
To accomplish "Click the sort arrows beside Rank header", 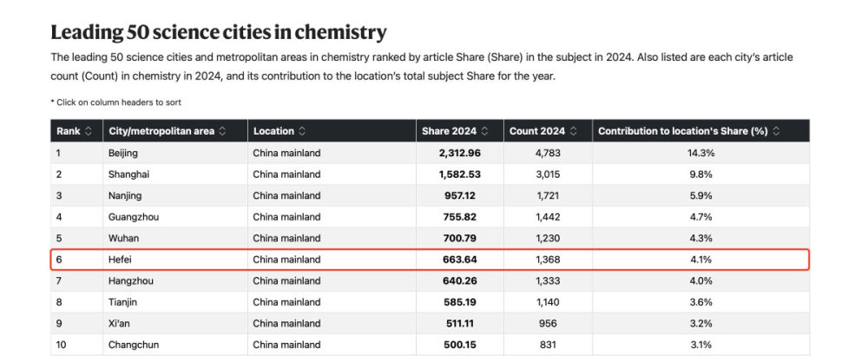I will 87,131.
